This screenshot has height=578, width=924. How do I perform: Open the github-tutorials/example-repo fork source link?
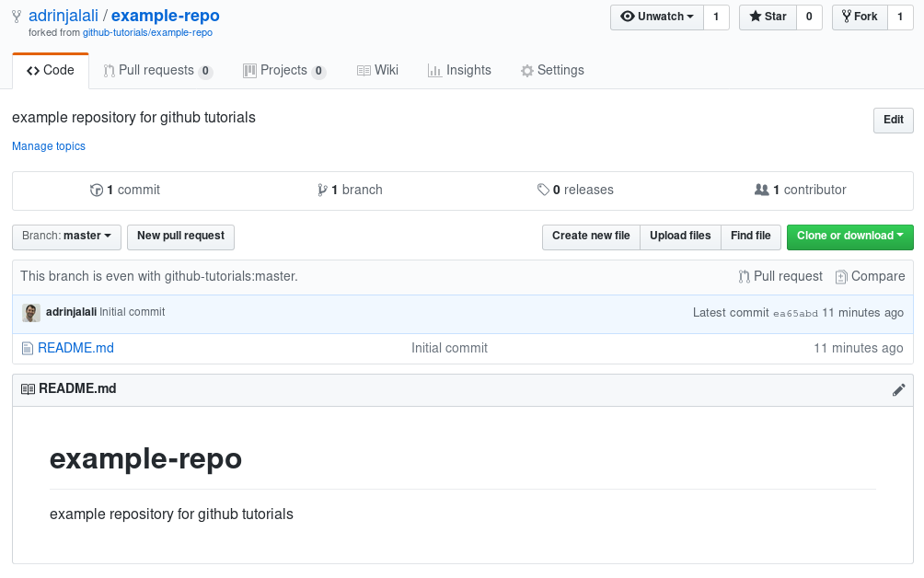tap(147, 33)
